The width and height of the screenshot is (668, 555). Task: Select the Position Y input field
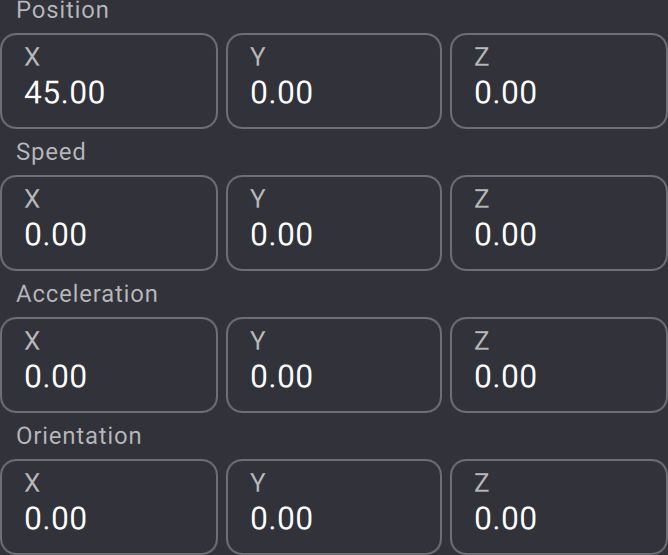tap(333, 82)
